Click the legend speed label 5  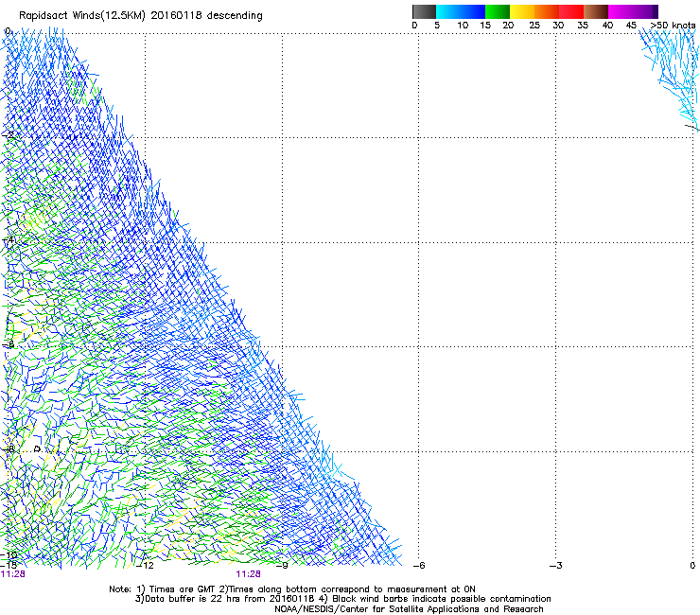(437, 26)
